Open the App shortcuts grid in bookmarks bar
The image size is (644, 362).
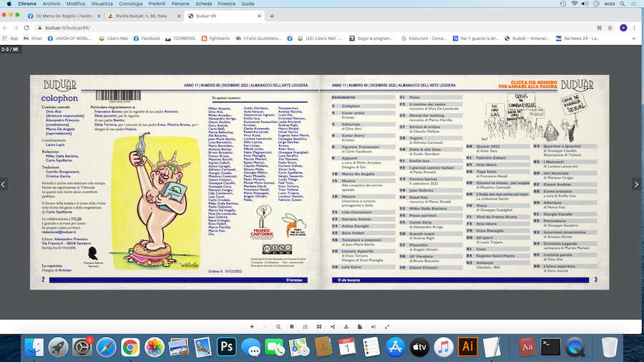pyautogui.click(x=10, y=38)
